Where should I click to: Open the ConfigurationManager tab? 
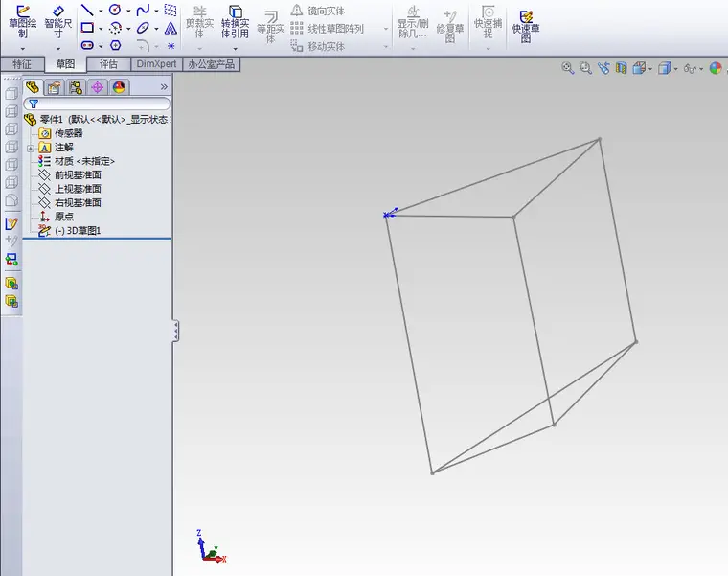[76, 87]
